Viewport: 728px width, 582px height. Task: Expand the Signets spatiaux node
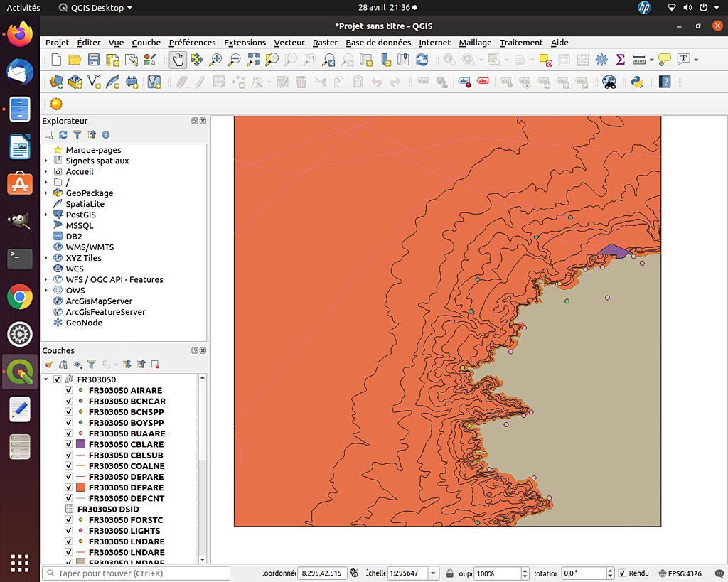pos(46,161)
